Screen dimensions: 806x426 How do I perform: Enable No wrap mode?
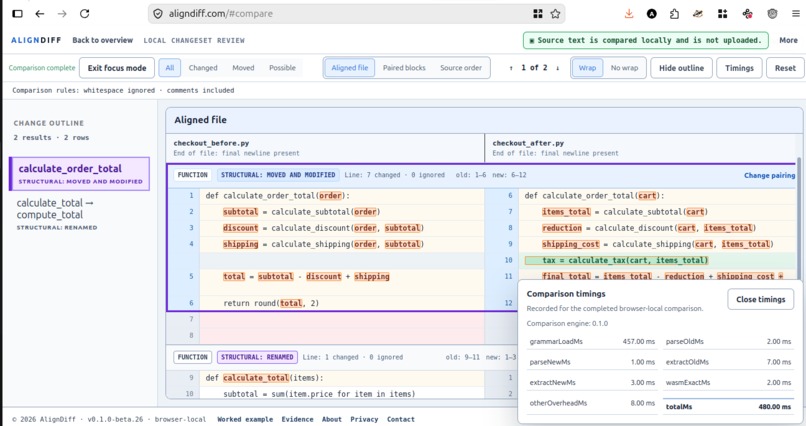624,68
